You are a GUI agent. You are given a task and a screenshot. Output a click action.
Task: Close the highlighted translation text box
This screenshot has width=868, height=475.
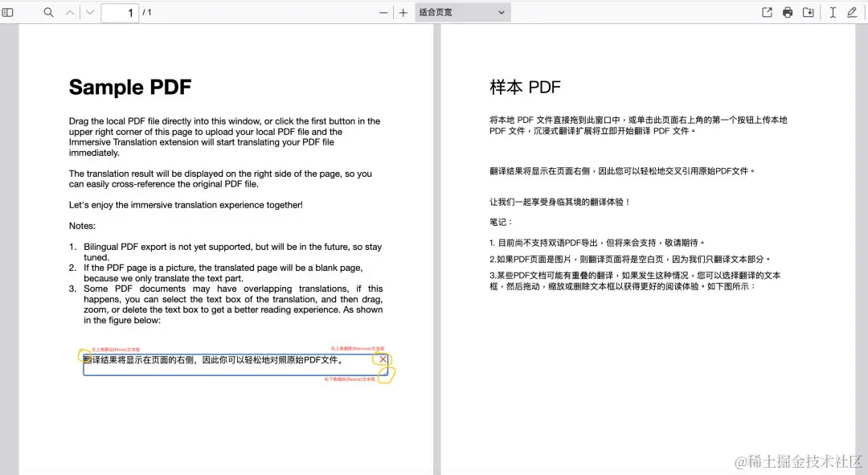(x=382, y=359)
